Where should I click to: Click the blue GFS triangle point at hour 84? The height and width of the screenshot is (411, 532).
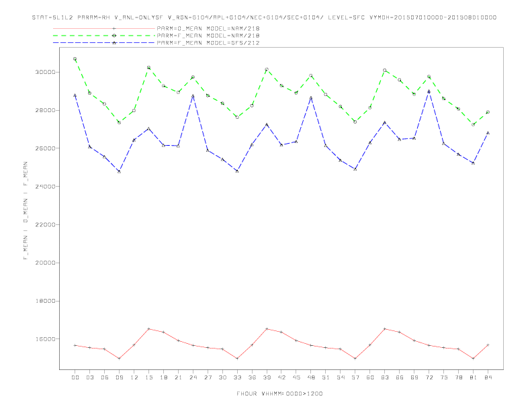coord(488,133)
